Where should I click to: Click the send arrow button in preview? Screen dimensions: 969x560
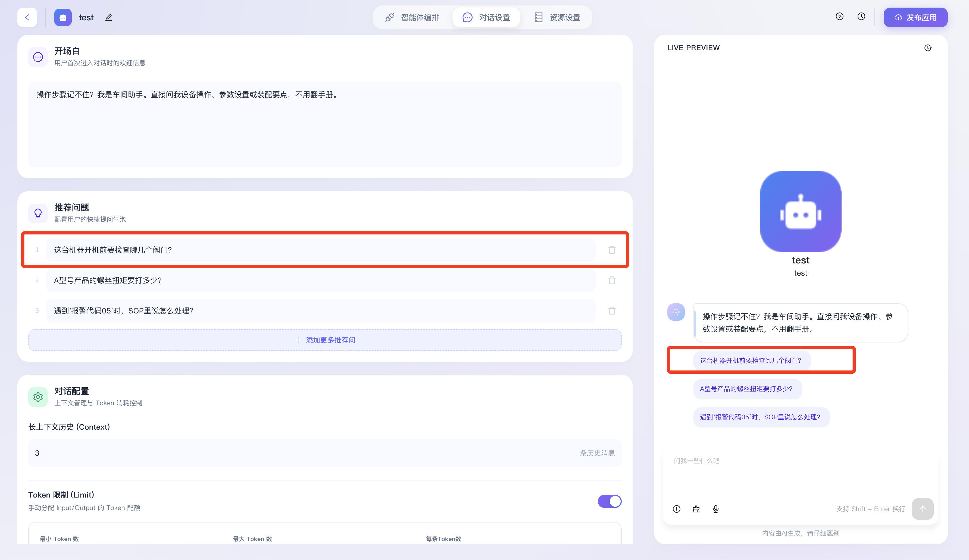(x=923, y=509)
